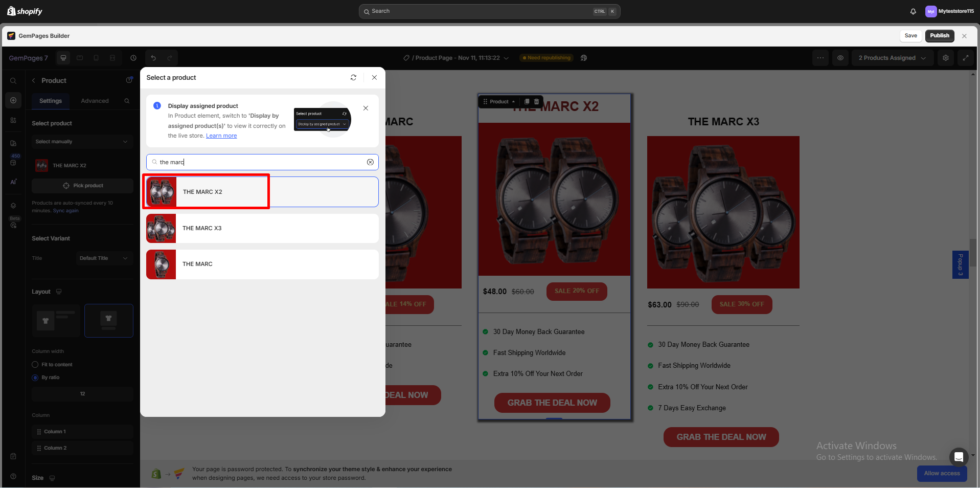Open version history via clock icon

click(133, 58)
